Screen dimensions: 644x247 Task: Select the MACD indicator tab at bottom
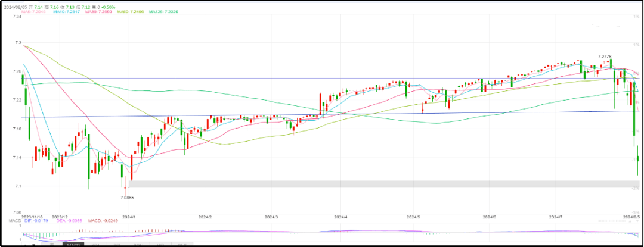pos(74,245)
